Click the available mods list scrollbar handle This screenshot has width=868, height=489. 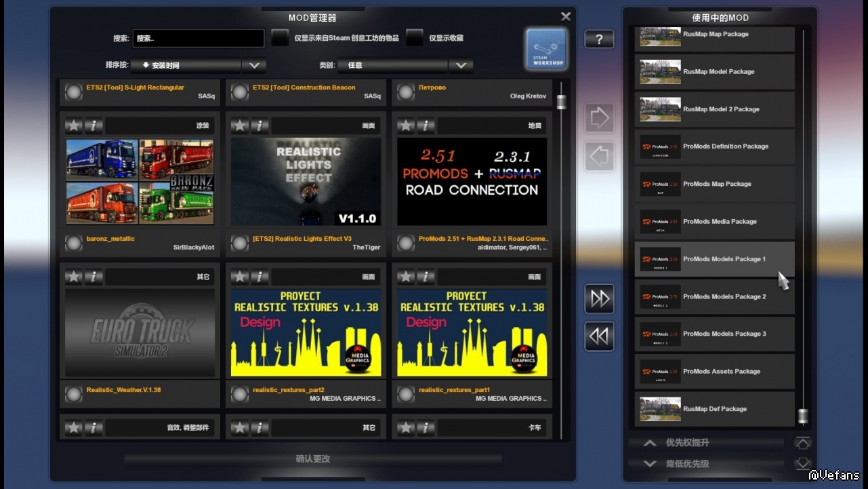(561, 102)
